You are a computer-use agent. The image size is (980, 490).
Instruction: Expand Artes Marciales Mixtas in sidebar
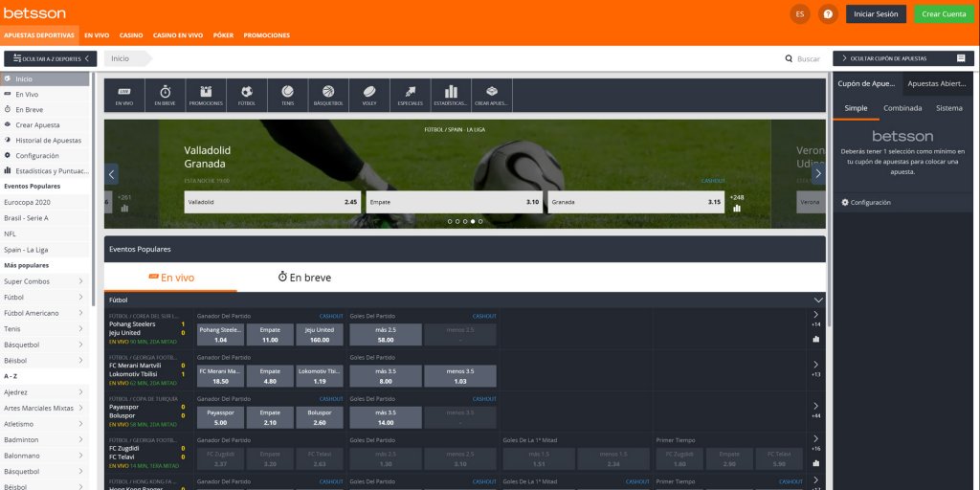click(80, 408)
